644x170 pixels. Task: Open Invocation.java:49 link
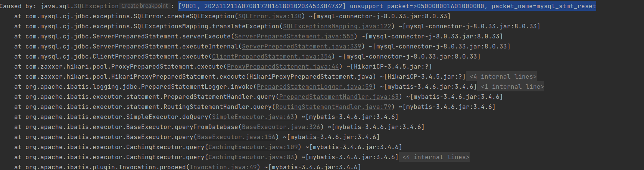point(223,167)
